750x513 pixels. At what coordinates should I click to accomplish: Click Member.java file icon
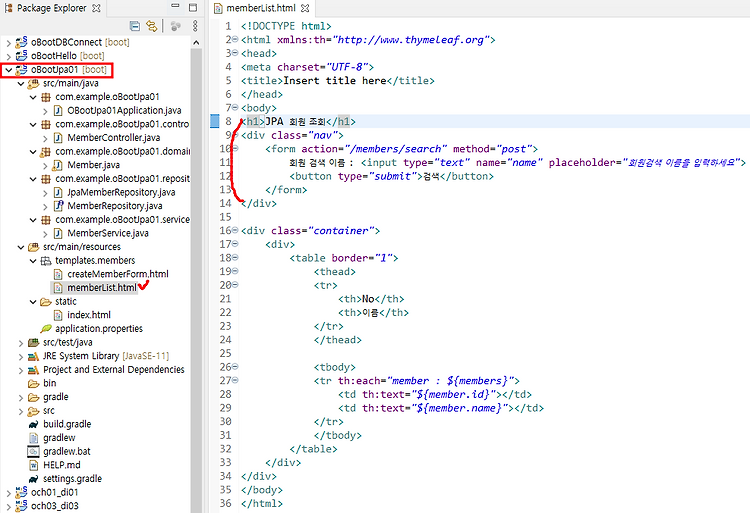(x=57, y=165)
